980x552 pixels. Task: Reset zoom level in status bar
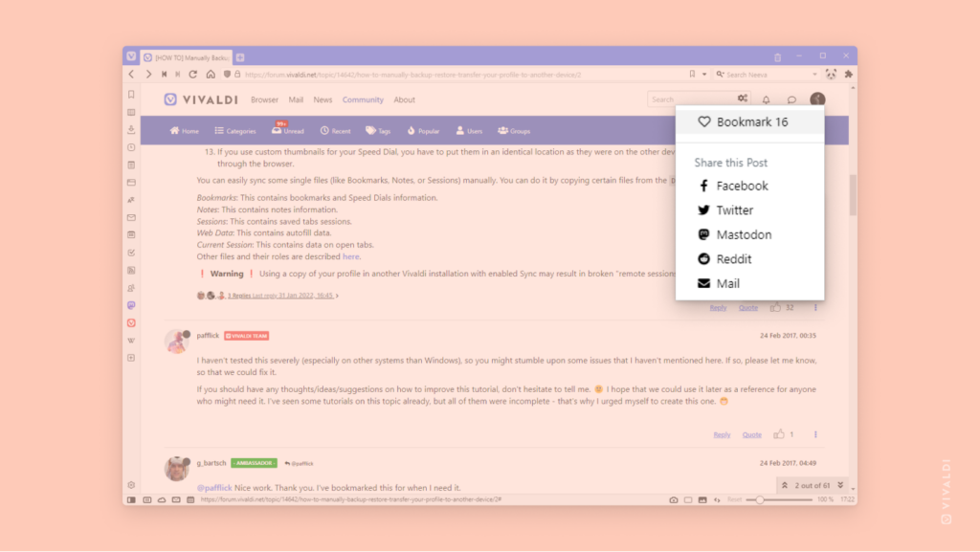[x=734, y=499]
